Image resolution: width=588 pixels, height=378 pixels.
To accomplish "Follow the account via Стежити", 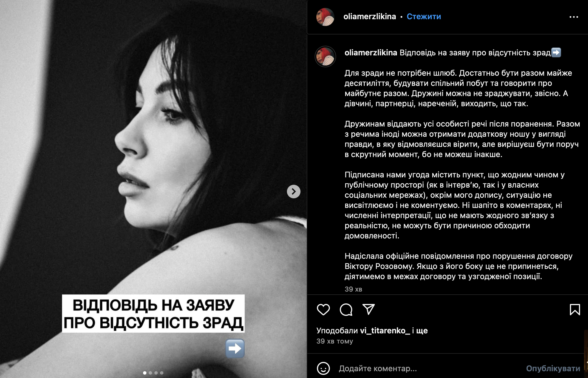I will click(x=424, y=17).
